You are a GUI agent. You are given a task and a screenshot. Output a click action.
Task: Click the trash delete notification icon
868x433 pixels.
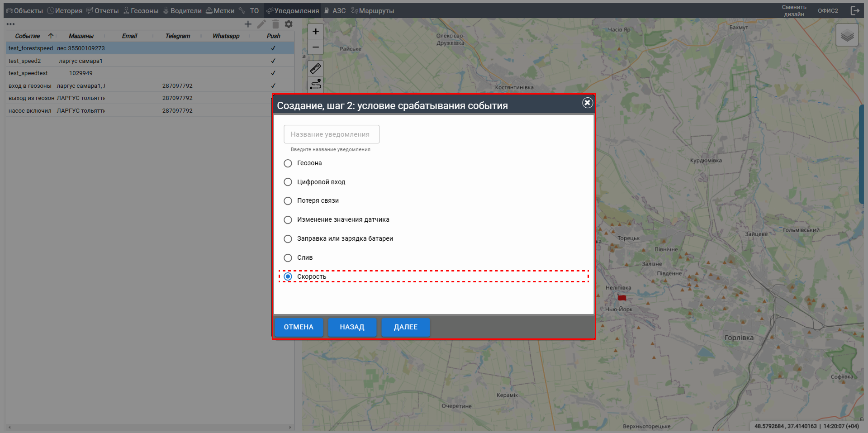tap(275, 24)
